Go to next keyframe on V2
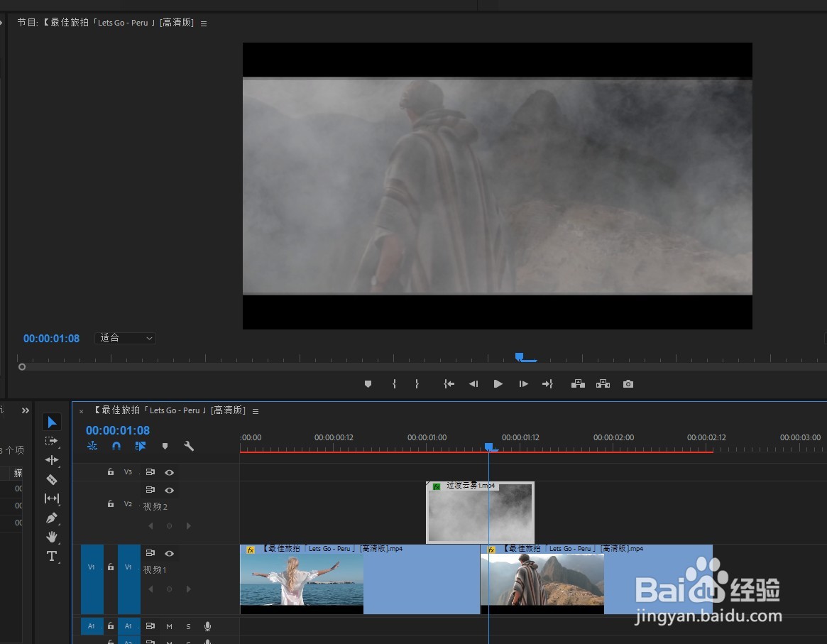 (188, 526)
